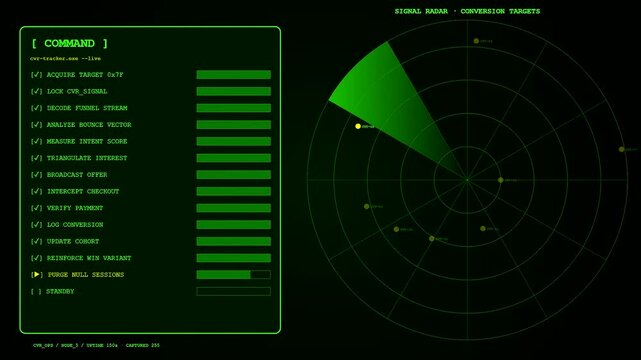The height and width of the screenshot is (360, 641).
Task: Click the LOG CONVERSION progress bar
Action: (x=233, y=225)
